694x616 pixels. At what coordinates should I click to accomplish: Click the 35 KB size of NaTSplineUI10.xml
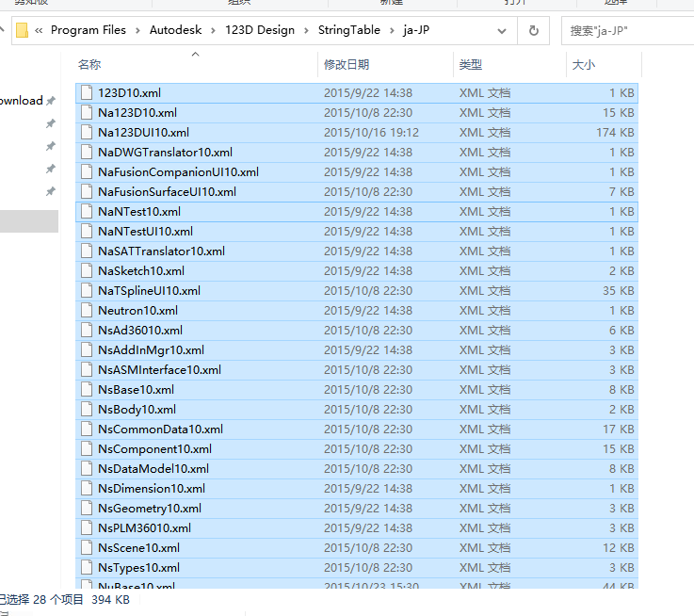click(619, 290)
